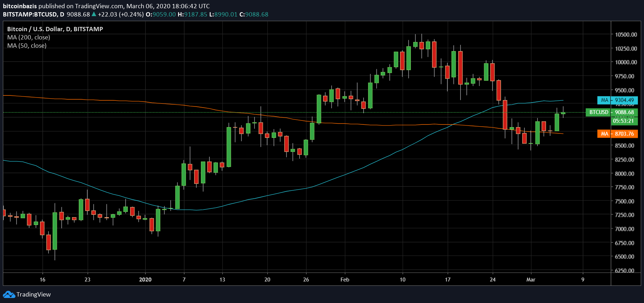Click the 05:53:21 countdown timer label

tap(625, 121)
